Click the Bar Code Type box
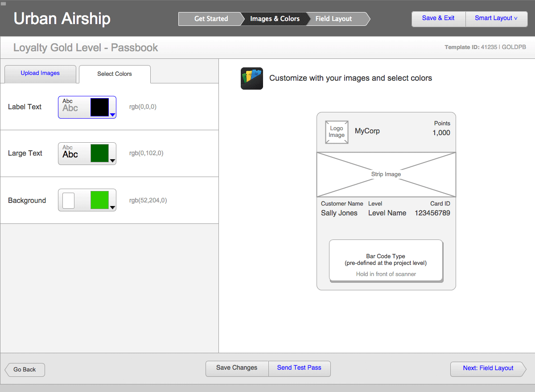The height and width of the screenshot is (392, 535). coord(386,260)
